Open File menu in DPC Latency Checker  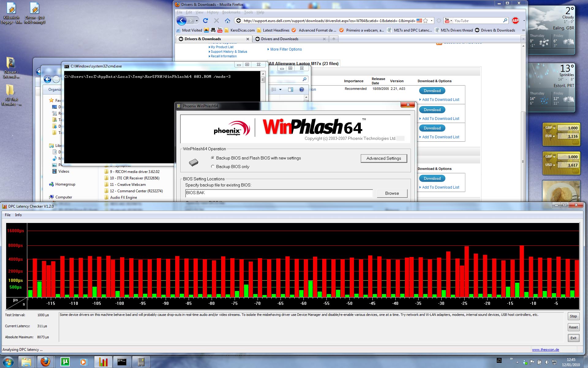pyautogui.click(x=8, y=215)
